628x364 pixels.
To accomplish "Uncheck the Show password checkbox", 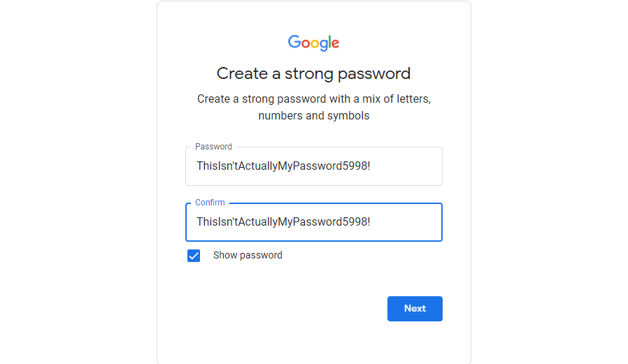I will [194, 256].
